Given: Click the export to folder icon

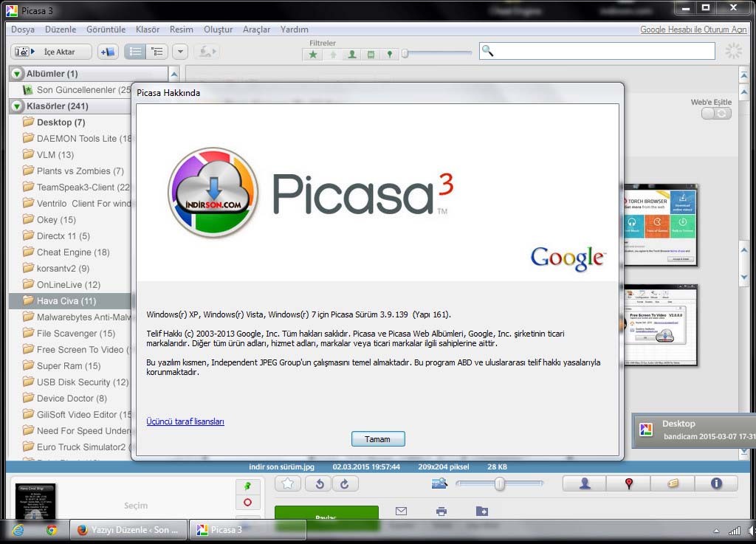Looking at the screenshot, I should (x=481, y=511).
